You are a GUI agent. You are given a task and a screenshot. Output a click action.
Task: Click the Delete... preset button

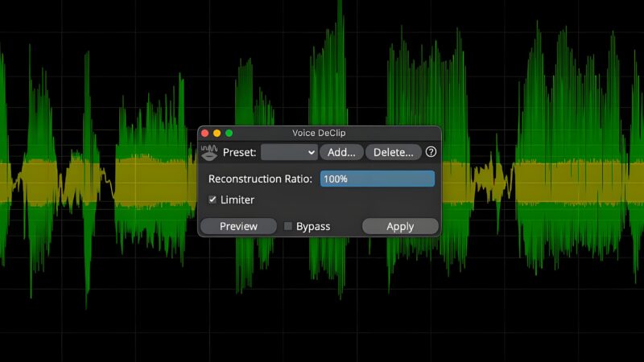(393, 152)
